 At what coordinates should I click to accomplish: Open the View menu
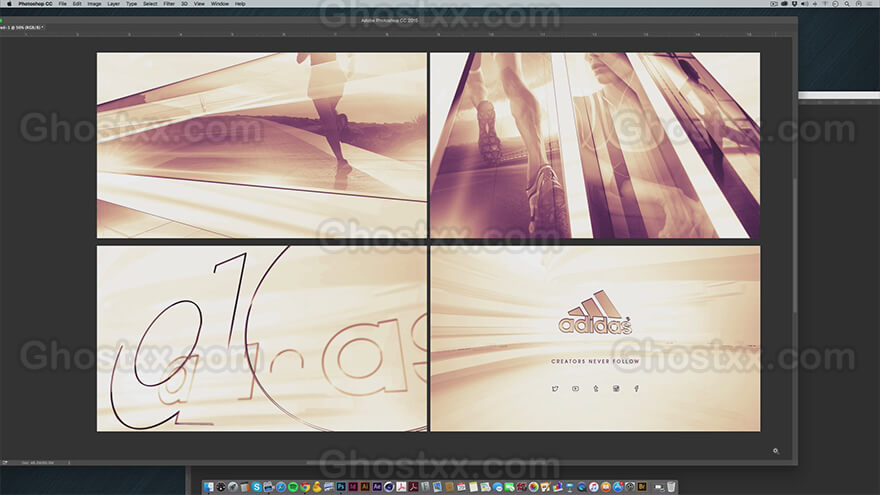coord(199,3)
